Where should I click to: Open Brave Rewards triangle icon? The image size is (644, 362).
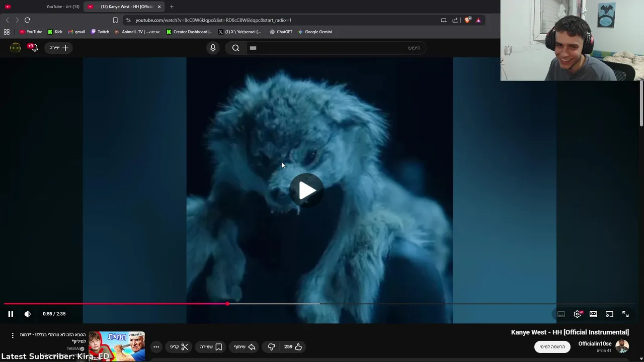tap(478, 20)
